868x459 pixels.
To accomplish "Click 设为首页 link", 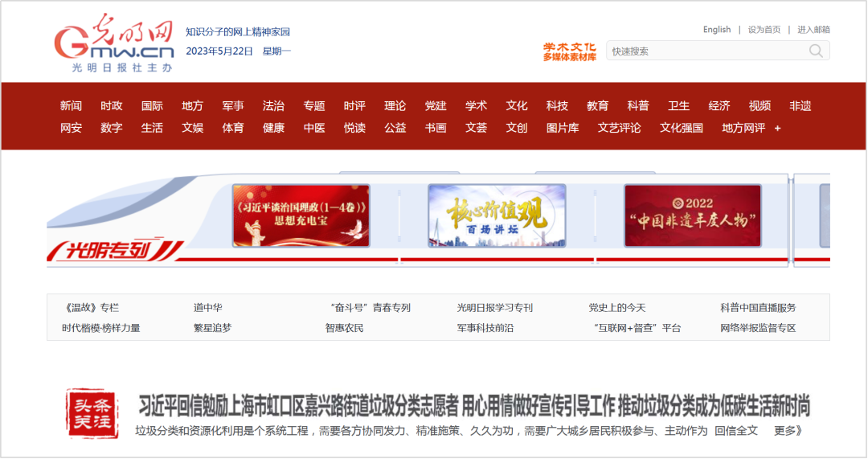I will pyautogui.click(x=764, y=30).
